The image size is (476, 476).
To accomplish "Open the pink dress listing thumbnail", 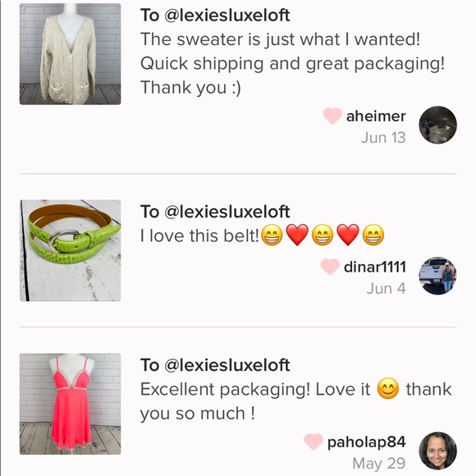I will pyautogui.click(x=70, y=404).
